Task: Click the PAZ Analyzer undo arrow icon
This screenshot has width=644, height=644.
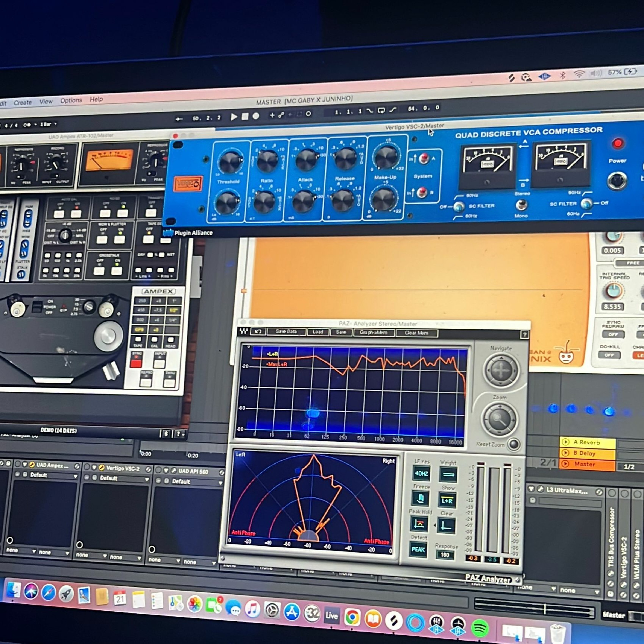Action: pyautogui.click(x=258, y=331)
